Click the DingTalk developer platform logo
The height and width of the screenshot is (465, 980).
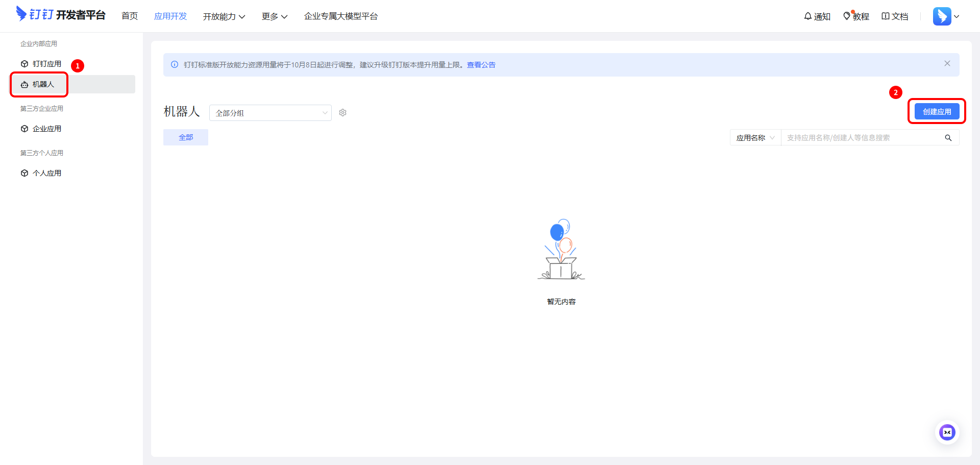(60, 15)
